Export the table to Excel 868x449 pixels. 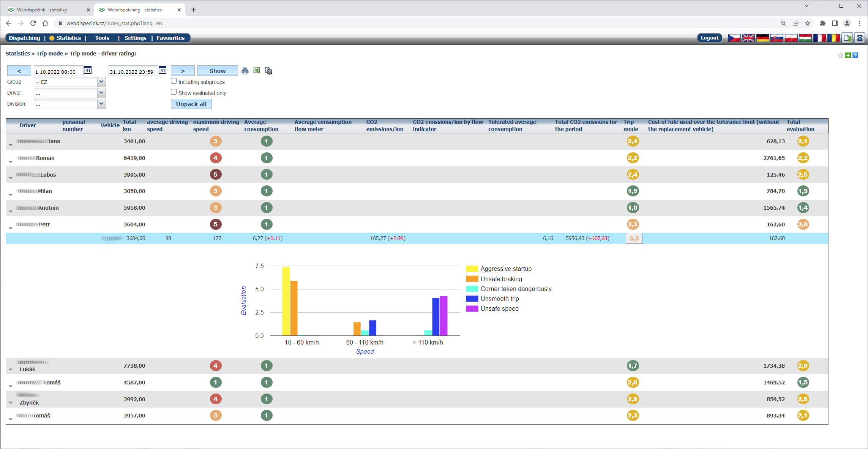click(x=257, y=71)
